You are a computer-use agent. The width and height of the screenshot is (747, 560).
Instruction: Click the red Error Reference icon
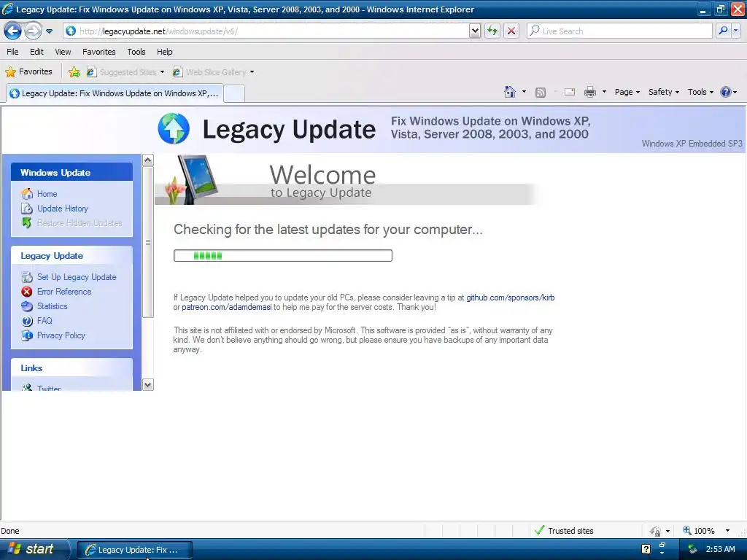point(27,292)
